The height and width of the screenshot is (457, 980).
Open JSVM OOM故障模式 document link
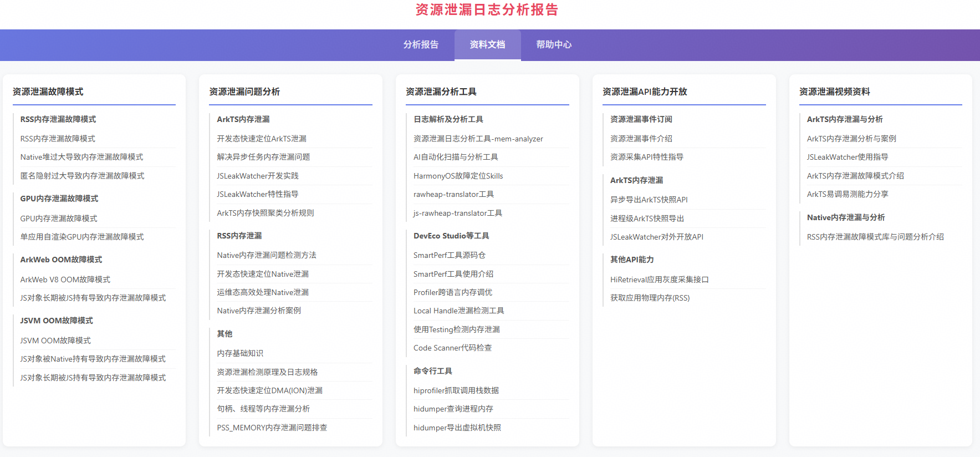click(x=55, y=341)
